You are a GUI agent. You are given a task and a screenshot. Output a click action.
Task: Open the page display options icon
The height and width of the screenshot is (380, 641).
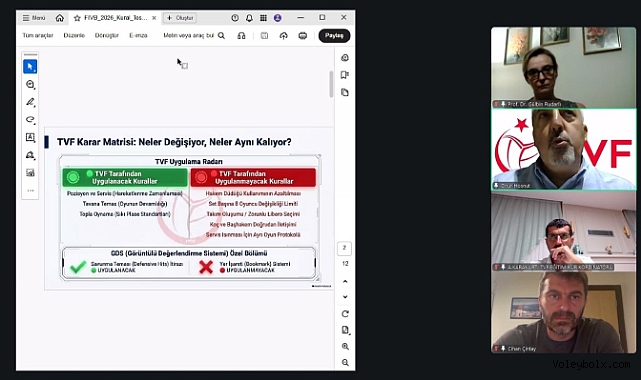click(x=345, y=330)
